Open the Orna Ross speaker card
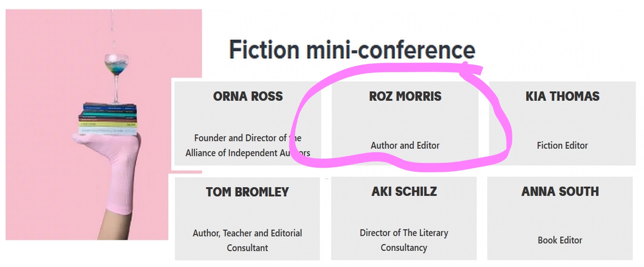644x267 pixels. click(x=247, y=123)
